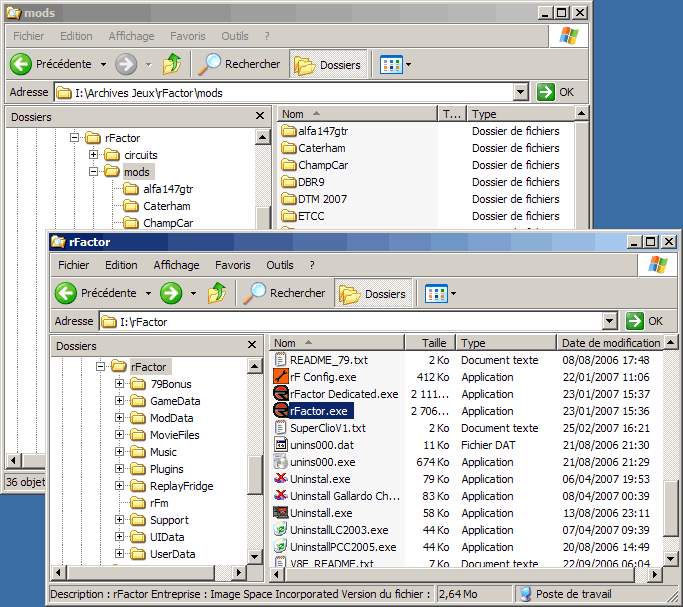The height and width of the screenshot is (607, 683).
Task: Go back with Précédente in rFactor window
Action: pyautogui.click(x=96, y=293)
